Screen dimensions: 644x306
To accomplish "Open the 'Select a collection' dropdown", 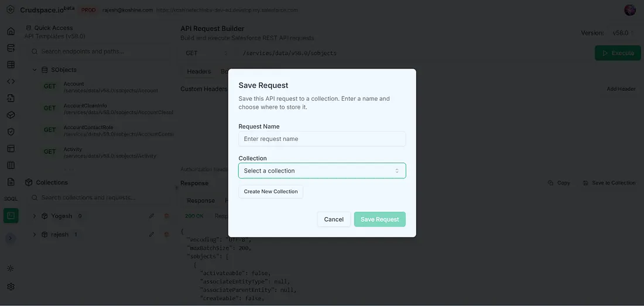I will 321,171.
